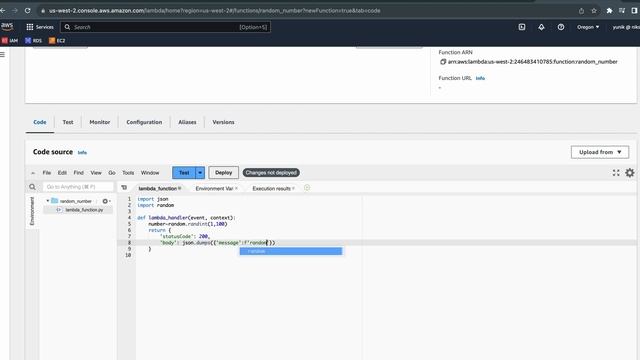This screenshot has width=640, height=360.
Task: Switch to the Code tab
Action: click(40, 122)
